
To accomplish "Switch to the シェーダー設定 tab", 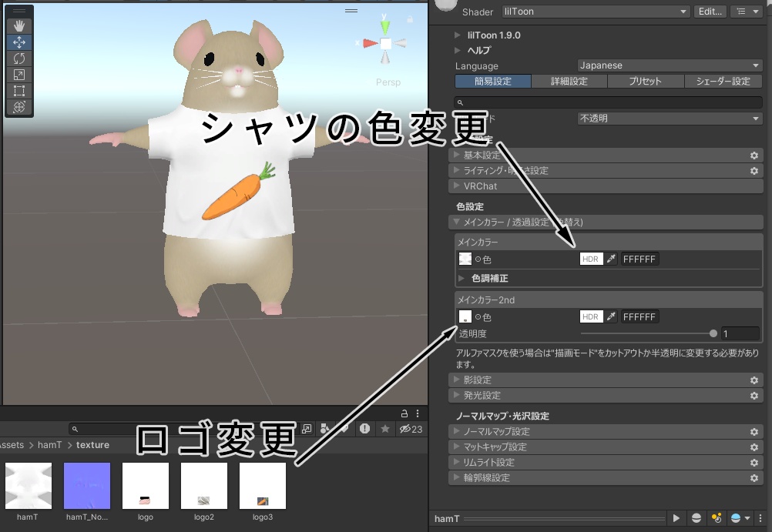I will click(723, 81).
